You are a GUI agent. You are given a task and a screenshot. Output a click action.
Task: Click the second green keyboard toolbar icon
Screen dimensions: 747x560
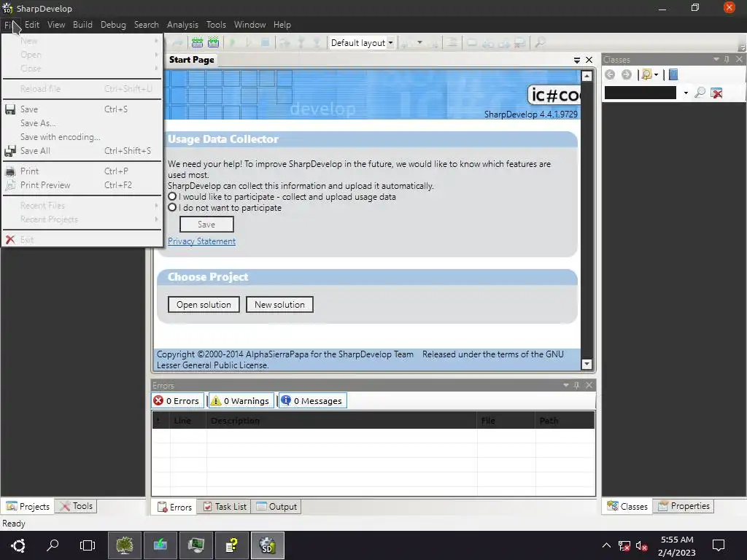click(214, 42)
